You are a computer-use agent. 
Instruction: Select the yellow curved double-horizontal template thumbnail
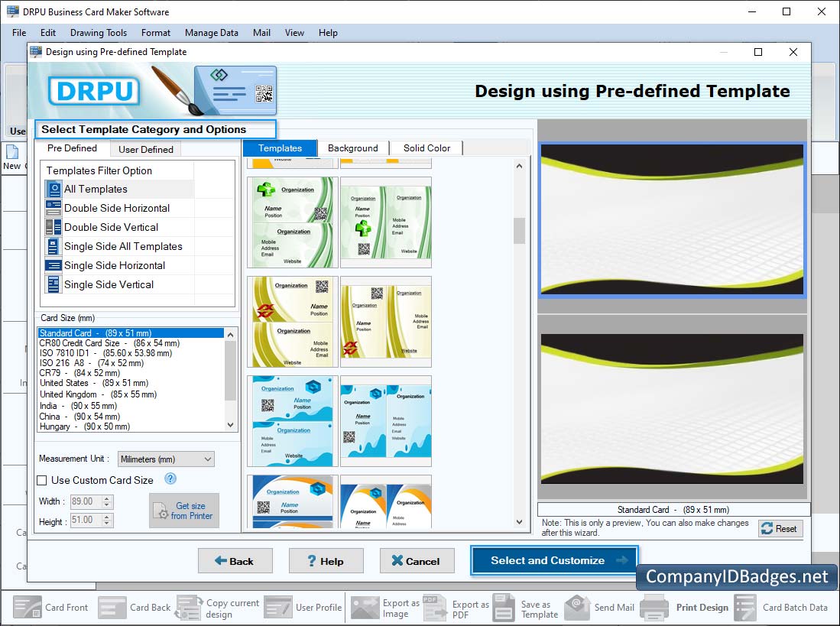(x=293, y=322)
